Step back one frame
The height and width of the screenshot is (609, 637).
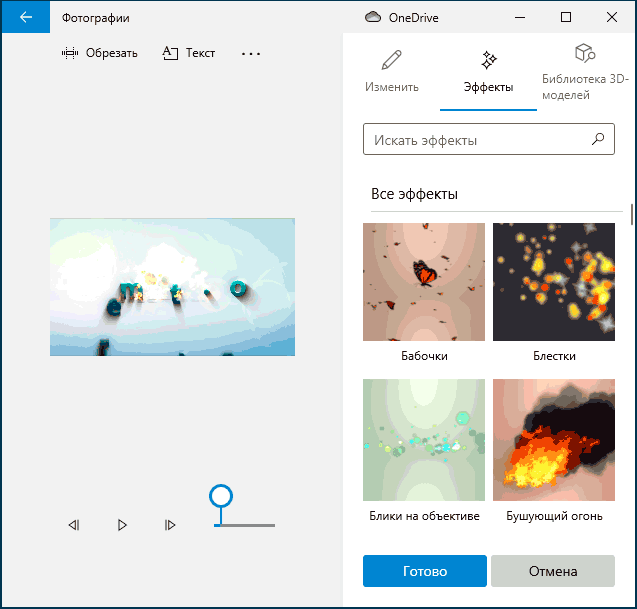[74, 525]
